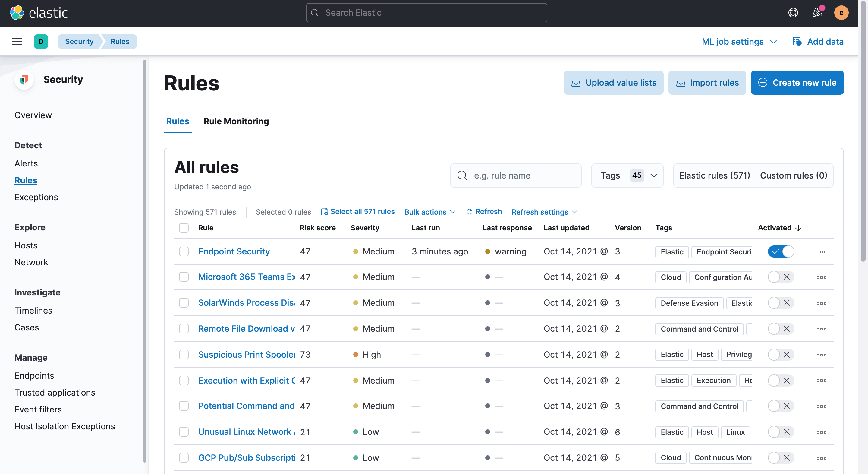Image resolution: width=868 pixels, height=474 pixels.
Task: Open actions menu for Endpoint Security rule
Action: (x=821, y=252)
